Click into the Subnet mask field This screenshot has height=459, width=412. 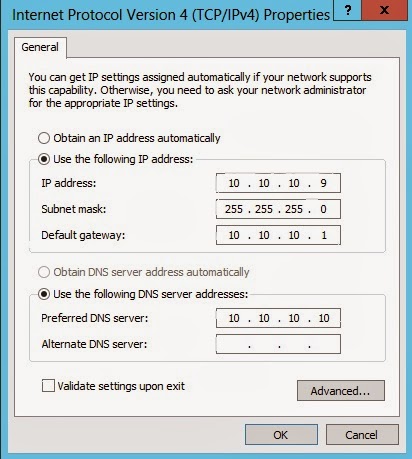(x=278, y=209)
